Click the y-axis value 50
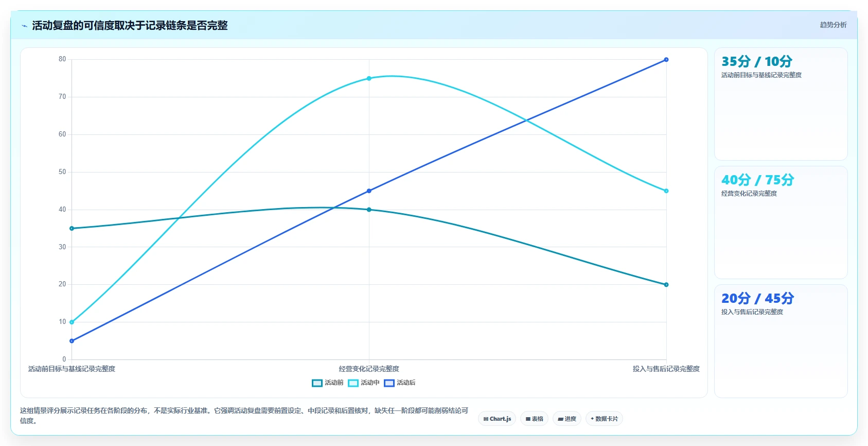 pos(62,172)
